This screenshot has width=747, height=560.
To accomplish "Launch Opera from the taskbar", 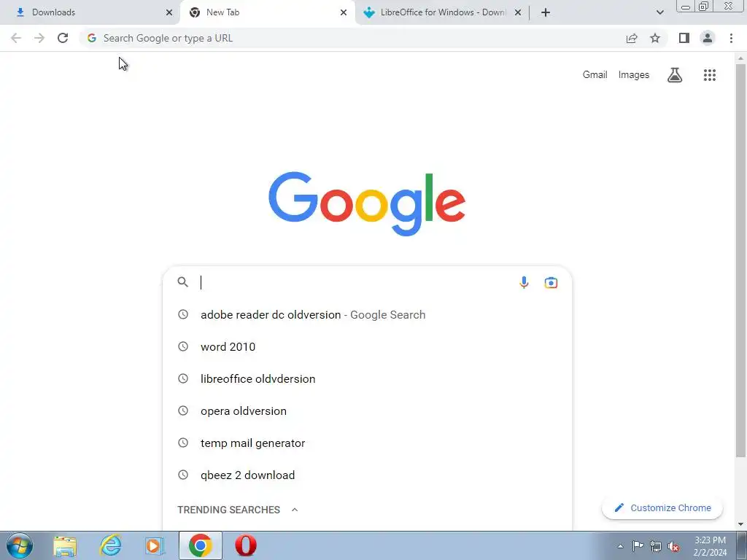I will (245, 545).
